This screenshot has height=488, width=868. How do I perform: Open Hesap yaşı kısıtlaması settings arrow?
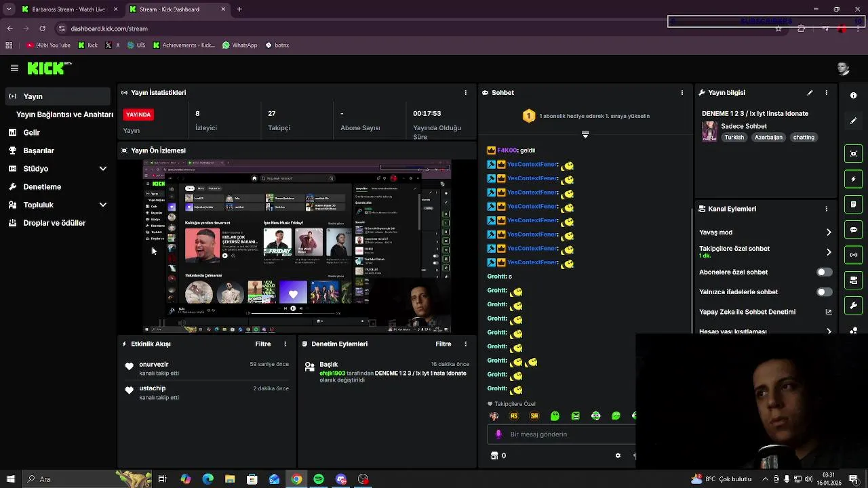829,331
